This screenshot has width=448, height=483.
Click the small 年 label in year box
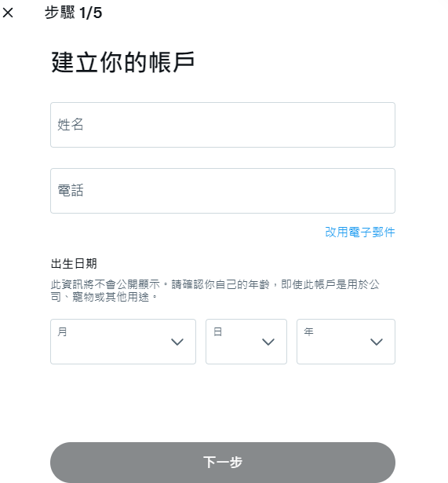click(308, 331)
